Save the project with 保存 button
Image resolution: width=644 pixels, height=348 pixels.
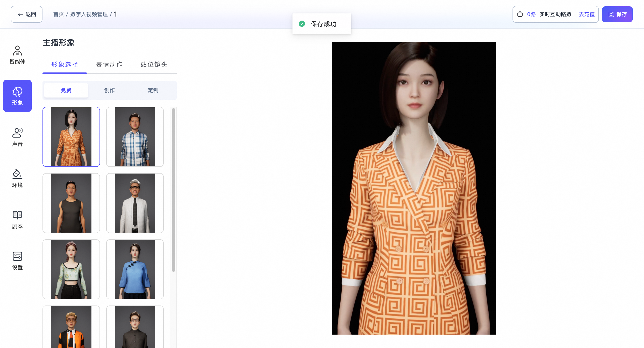[x=617, y=14]
